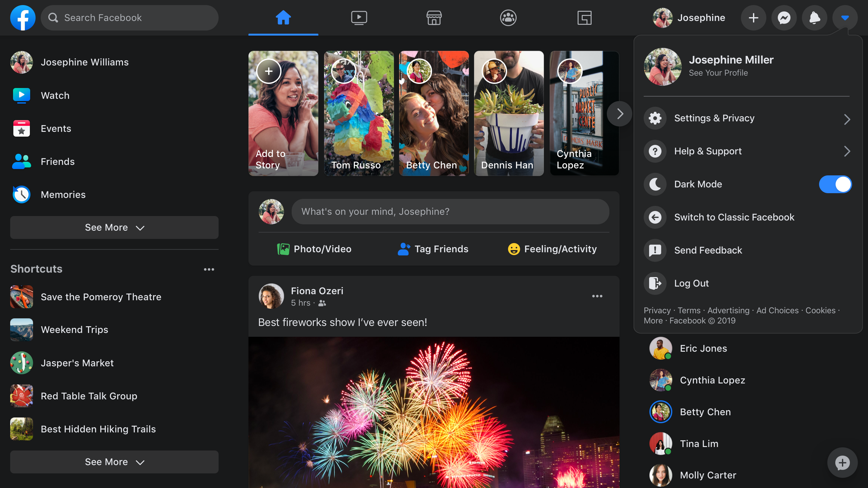Open notifications with the bell icon

coord(814,17)
